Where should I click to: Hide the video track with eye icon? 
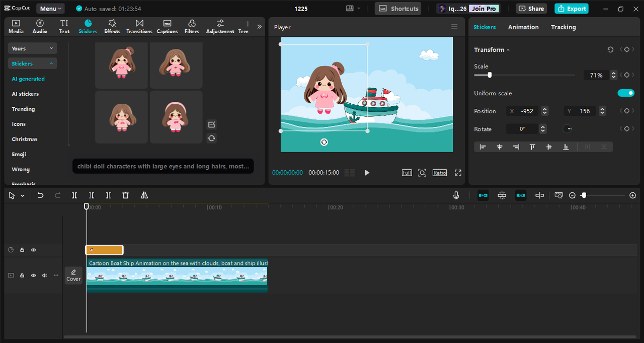click(34, 276)
